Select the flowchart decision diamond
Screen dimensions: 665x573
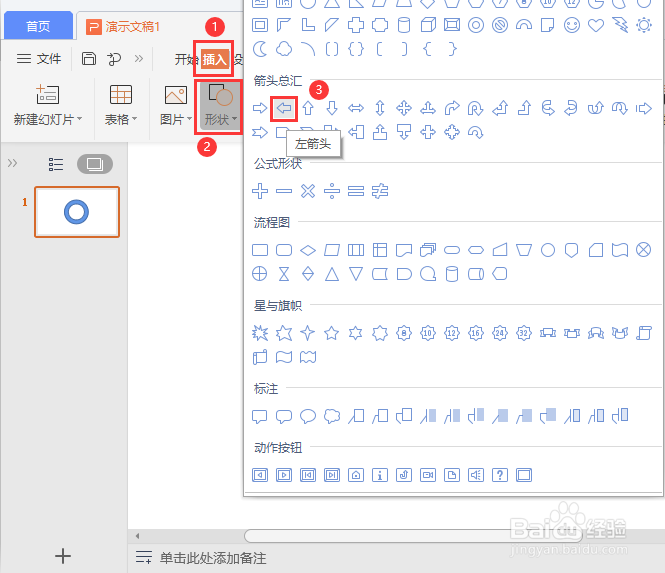click(x=308, y=250)
